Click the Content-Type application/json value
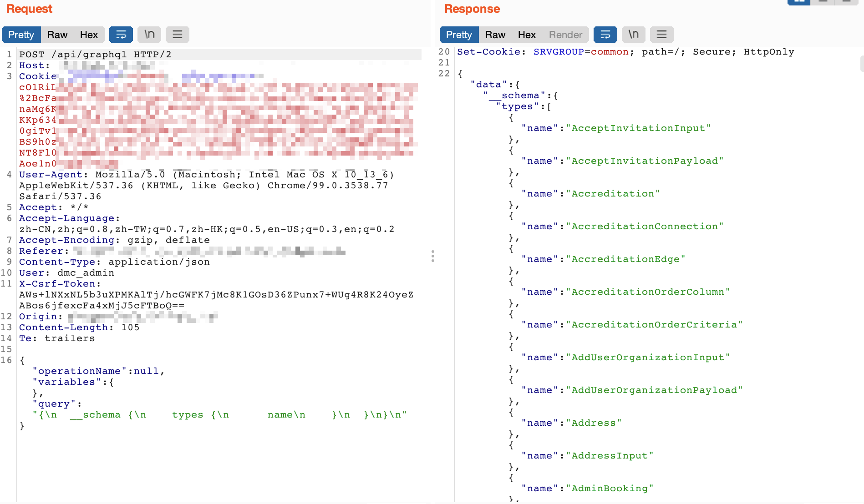The height and width of the screenshot is (504, 864). point(159,262)
